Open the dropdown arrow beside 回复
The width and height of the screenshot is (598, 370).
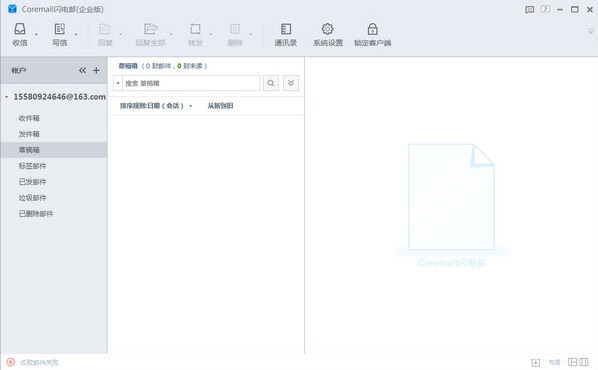pyautogui.click(x=121, y=35)
